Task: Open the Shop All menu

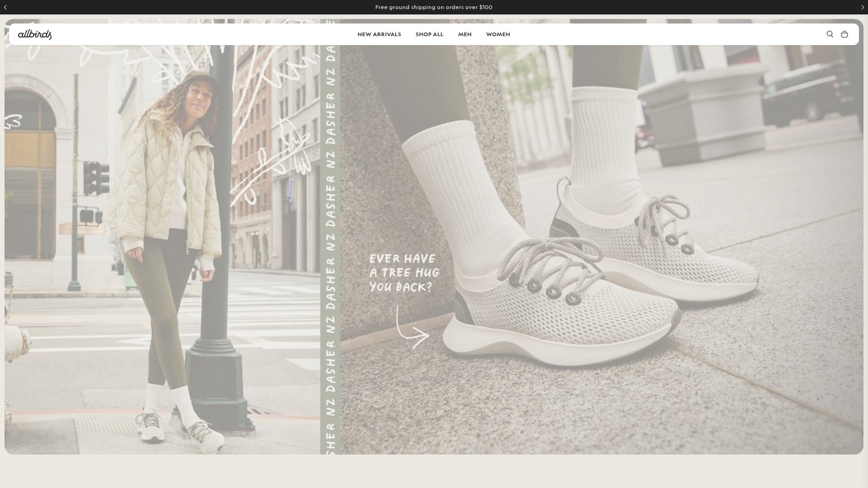Action: coord(429,34)
